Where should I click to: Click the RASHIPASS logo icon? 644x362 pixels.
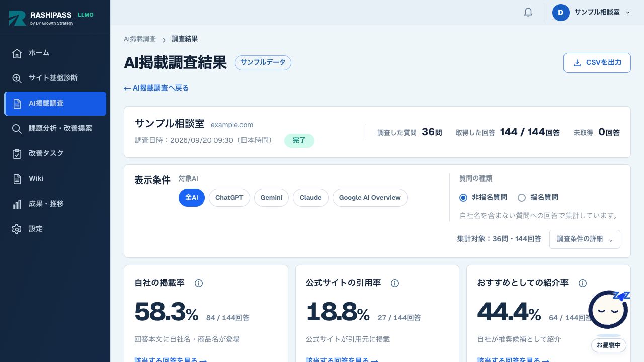[x=17, y=18]
